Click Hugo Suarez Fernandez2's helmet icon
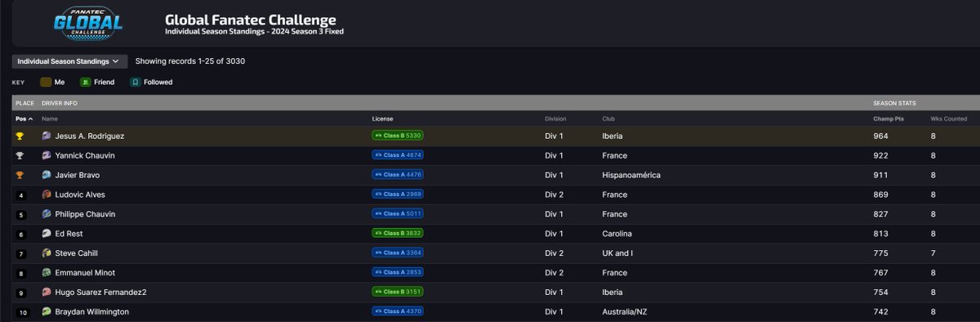The image size is (980, 322). pyautogui.click(x=47, y=293)
